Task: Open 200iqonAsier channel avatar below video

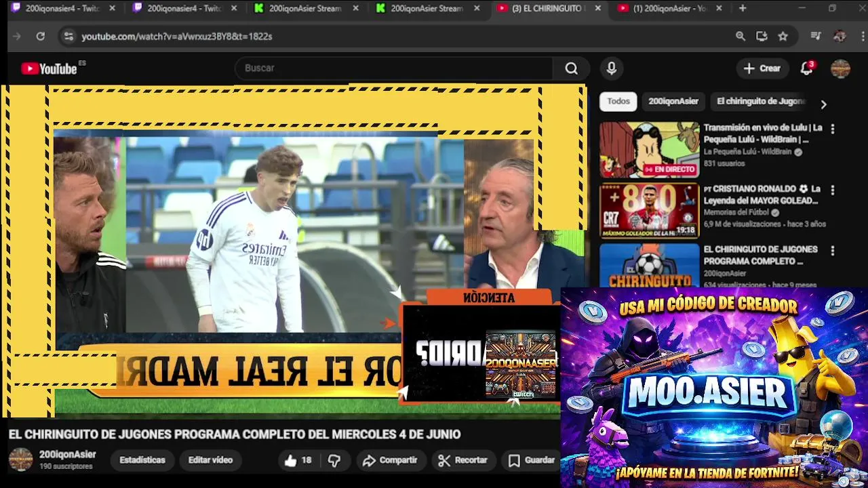Action: (x=20, y=460)
